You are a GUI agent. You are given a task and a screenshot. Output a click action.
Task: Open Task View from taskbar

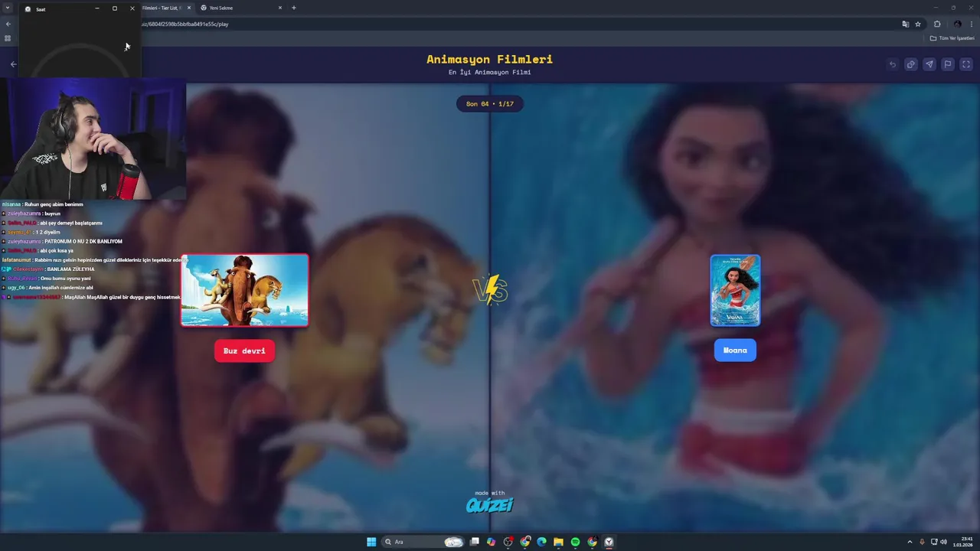click(475, 542)
